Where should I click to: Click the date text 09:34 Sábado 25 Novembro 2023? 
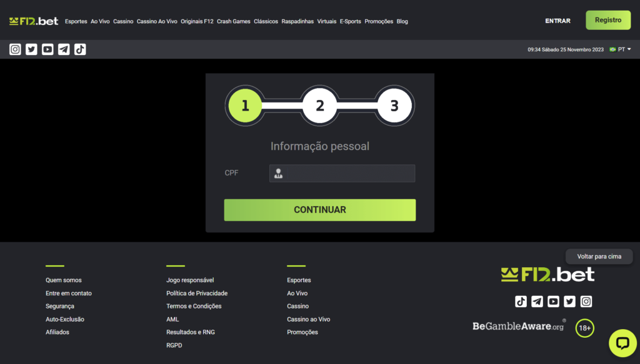[x=566, y=50]
